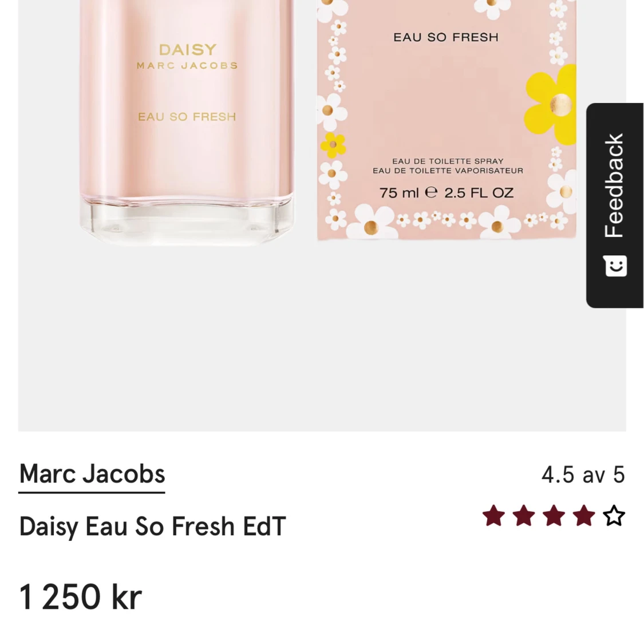644x644 pixels.
Task: Click the second filled rating star
Action: (524, 515)
